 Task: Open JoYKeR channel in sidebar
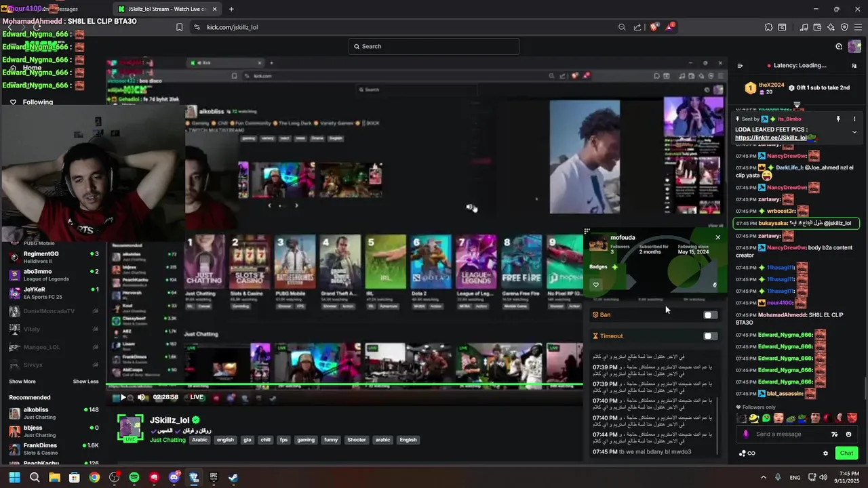(x=54, y=293)
